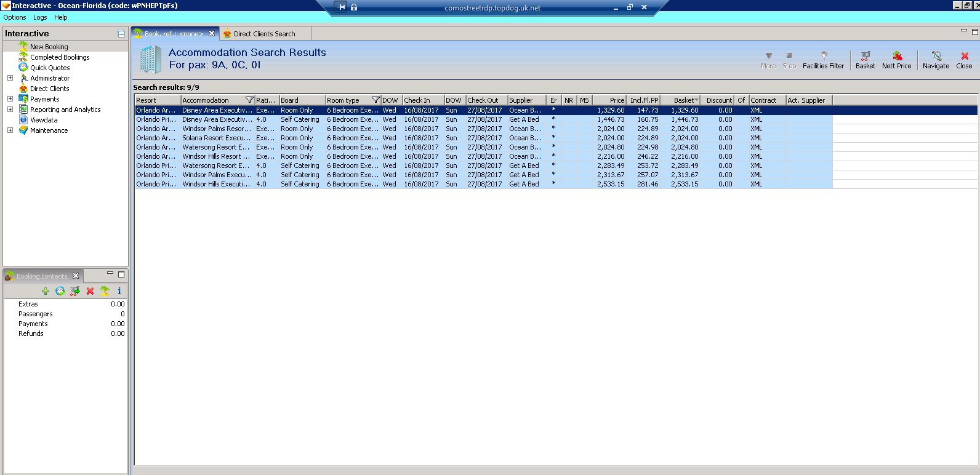Click the 160.75 Incl.Fl.PP value
980x475 pixels.
[x=648, y=119]
